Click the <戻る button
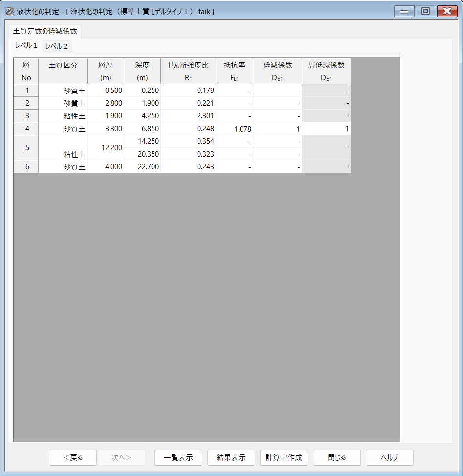The height and width of the screenshot is (476, 463). (73, 458)
